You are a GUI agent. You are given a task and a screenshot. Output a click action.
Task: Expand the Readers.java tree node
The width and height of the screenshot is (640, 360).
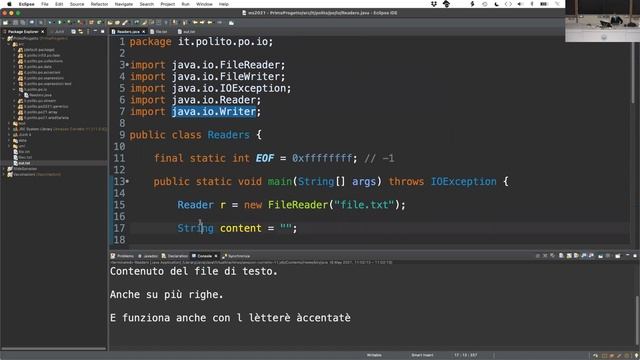coord(20,95)
